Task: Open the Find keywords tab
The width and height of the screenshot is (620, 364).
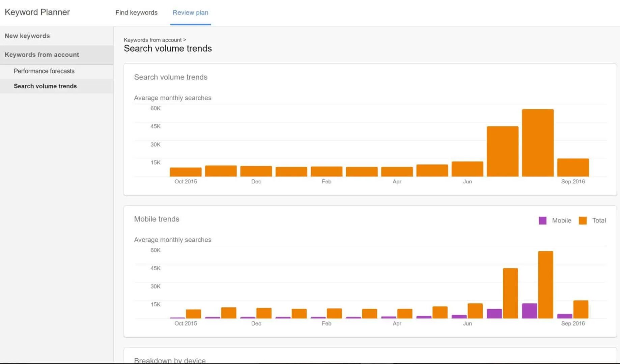Action: [136, 12]
